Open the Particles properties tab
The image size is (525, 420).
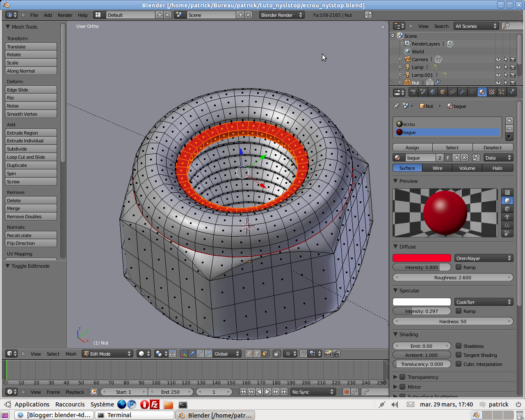pos(501,92)
